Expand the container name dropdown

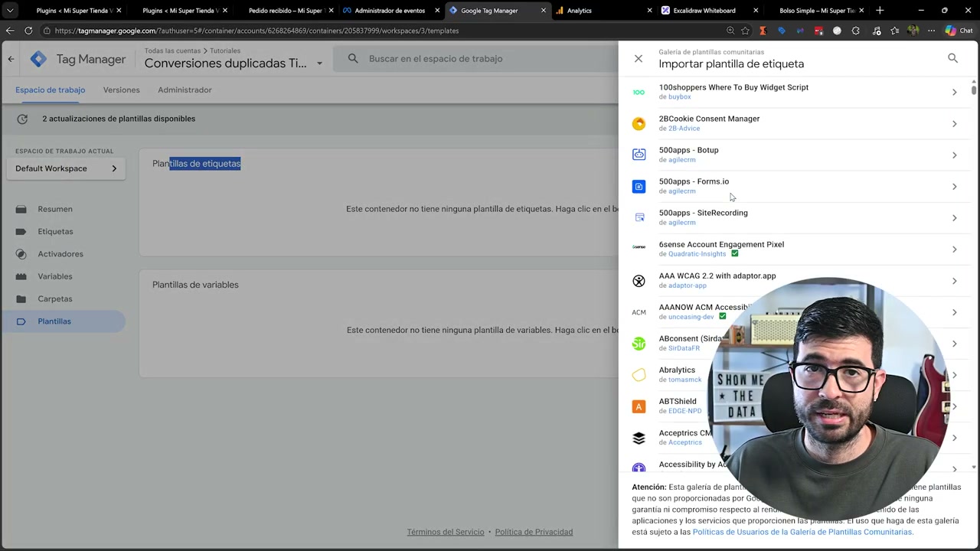click(x=319, y=64)
